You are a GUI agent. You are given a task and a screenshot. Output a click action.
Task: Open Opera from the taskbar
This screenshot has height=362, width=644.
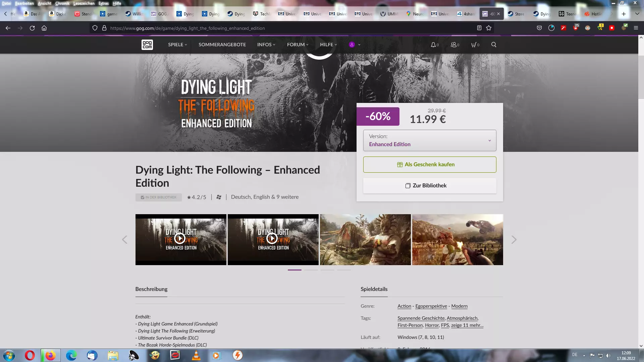(30, 355)
